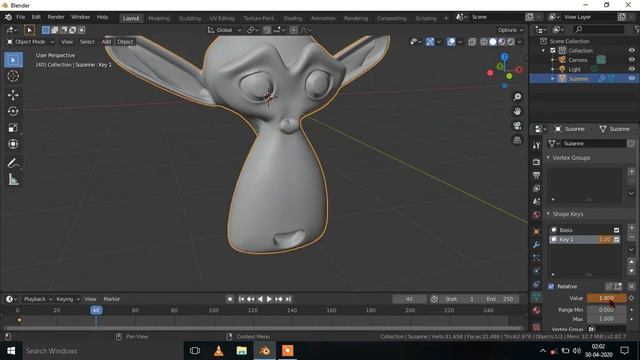Switch to the Sculpting workspace tab
The width and height of the screenshot is (640, 360).
[x=190, y=18]
